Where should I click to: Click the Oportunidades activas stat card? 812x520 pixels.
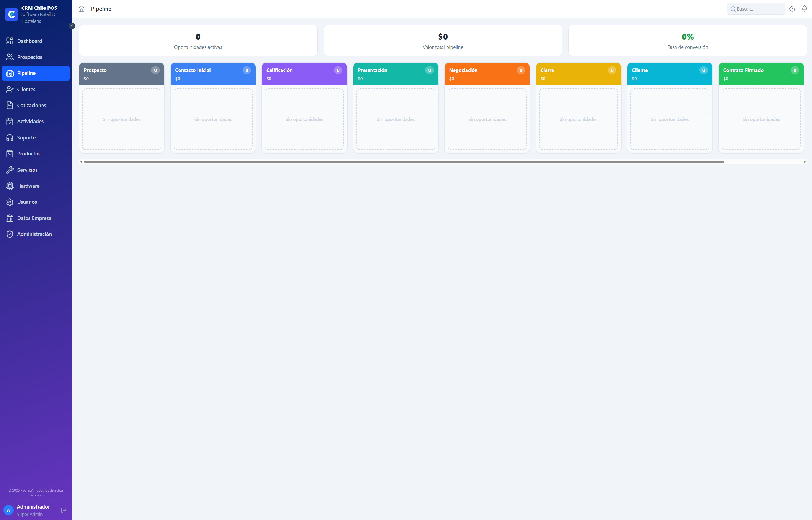point(198,40)
